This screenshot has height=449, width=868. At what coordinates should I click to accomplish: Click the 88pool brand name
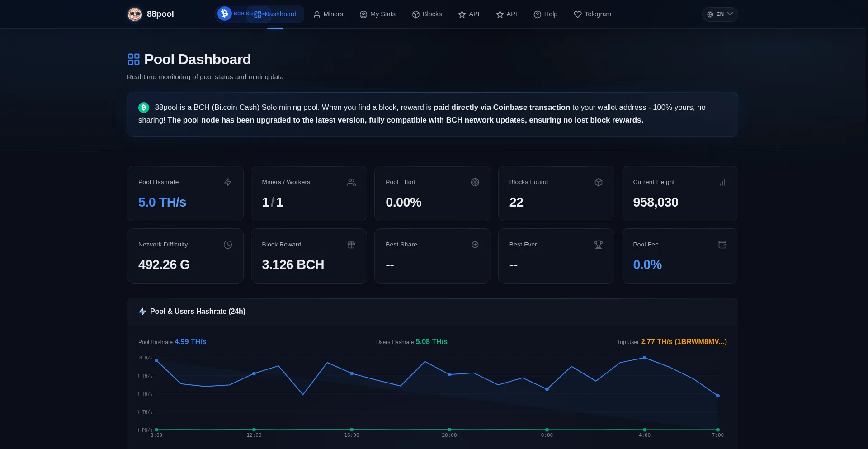coord(160,14)
